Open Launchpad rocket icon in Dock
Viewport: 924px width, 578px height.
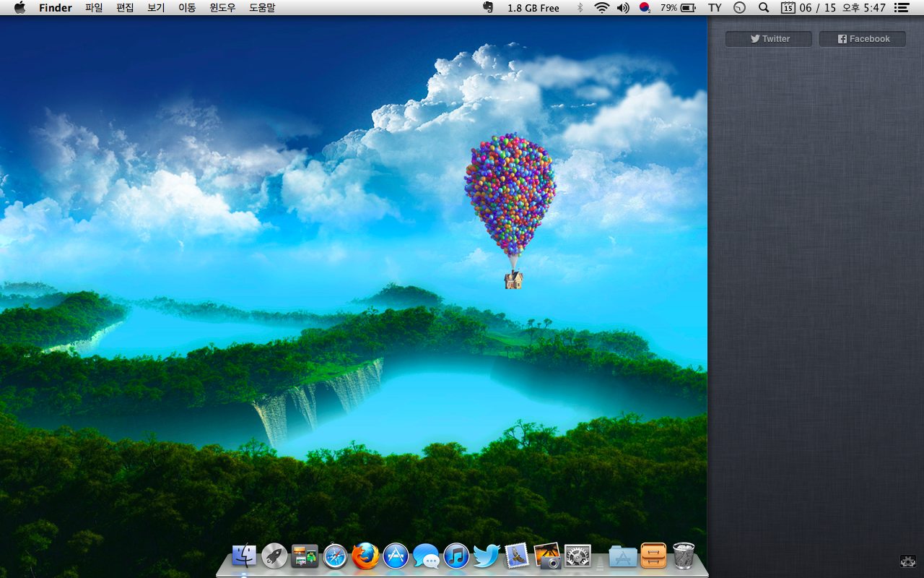click(x=274, y=556)
